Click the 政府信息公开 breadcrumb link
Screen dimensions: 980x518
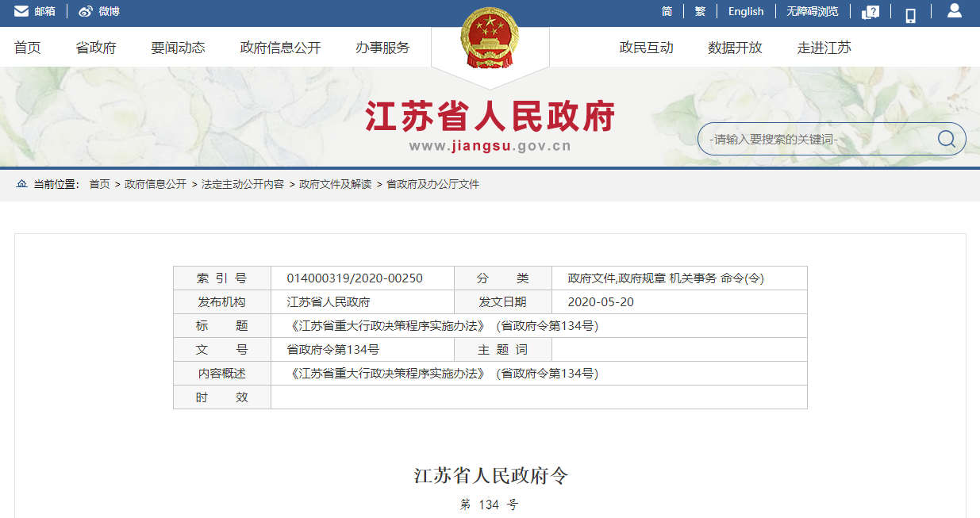tap(156, 184)
